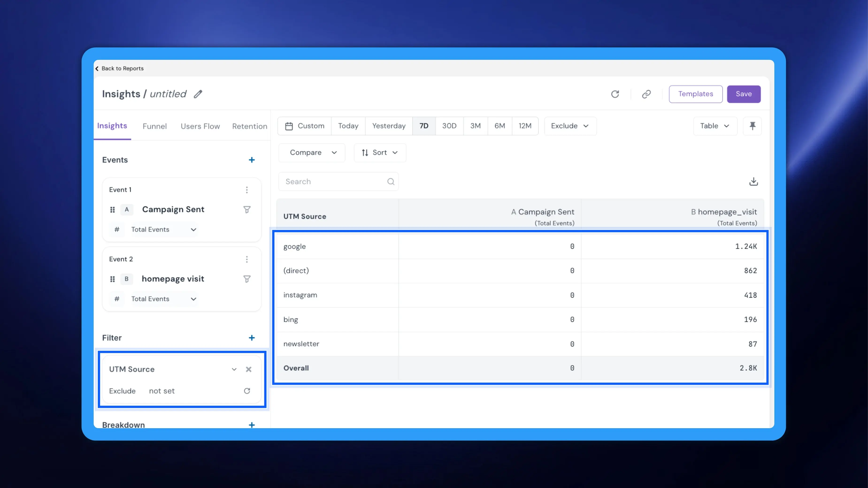Open Event 1 three-dot options menu
The height and width of the screenshot is (488, 868).
click(x=247, y=190)
